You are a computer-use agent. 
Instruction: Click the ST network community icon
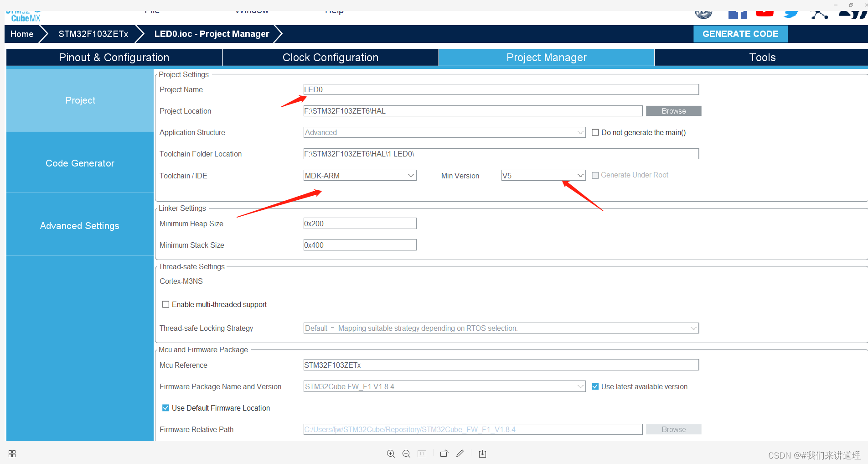tap(819, 14)
